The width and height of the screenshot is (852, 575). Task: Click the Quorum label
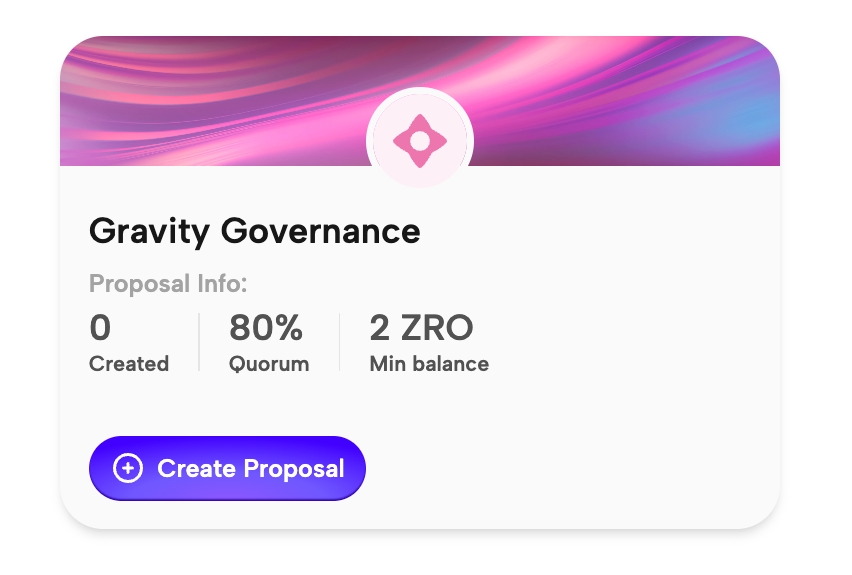(269, 364)
